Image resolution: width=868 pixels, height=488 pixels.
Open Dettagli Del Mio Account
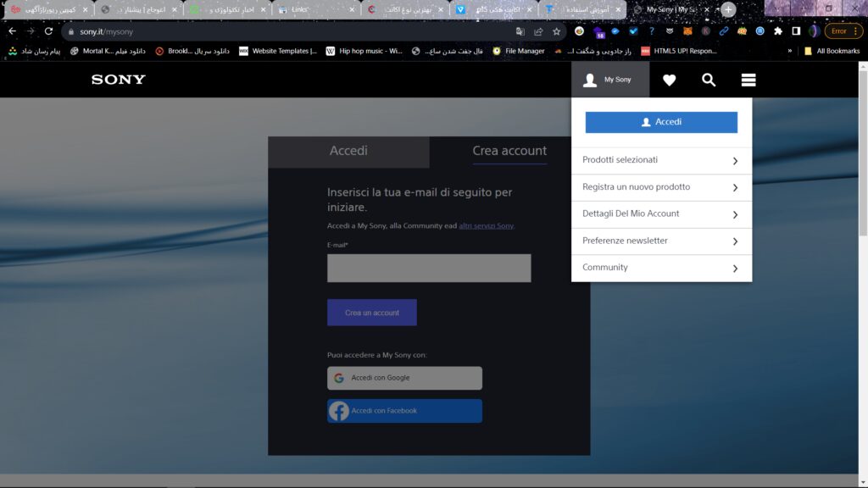(x=661, y=214)
